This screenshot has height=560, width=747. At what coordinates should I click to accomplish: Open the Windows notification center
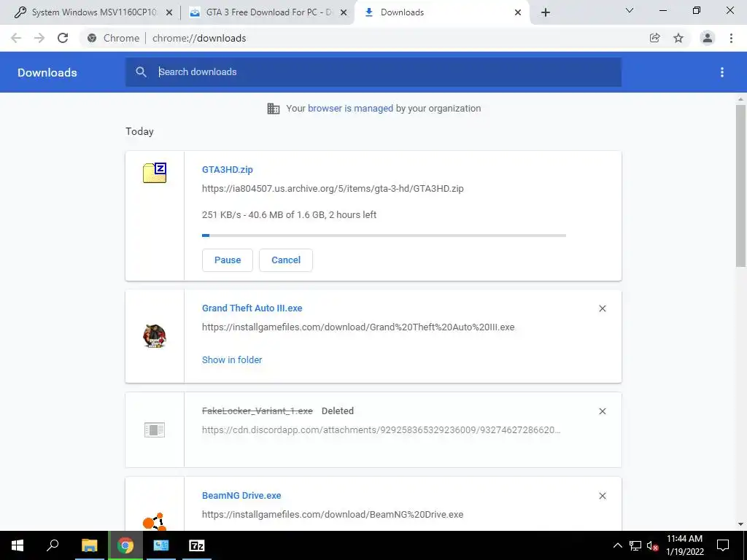[723, 545]
